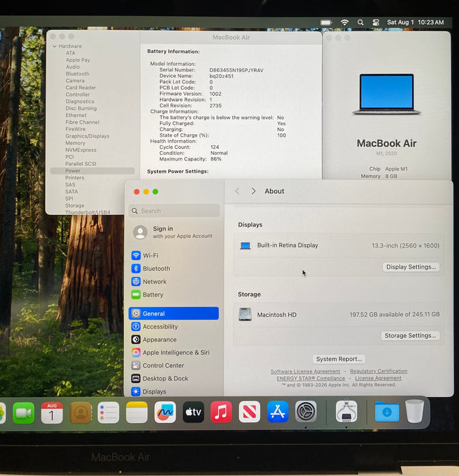Open the Reminders app in the Dock
459x476 pixels.
coord(108,413)
